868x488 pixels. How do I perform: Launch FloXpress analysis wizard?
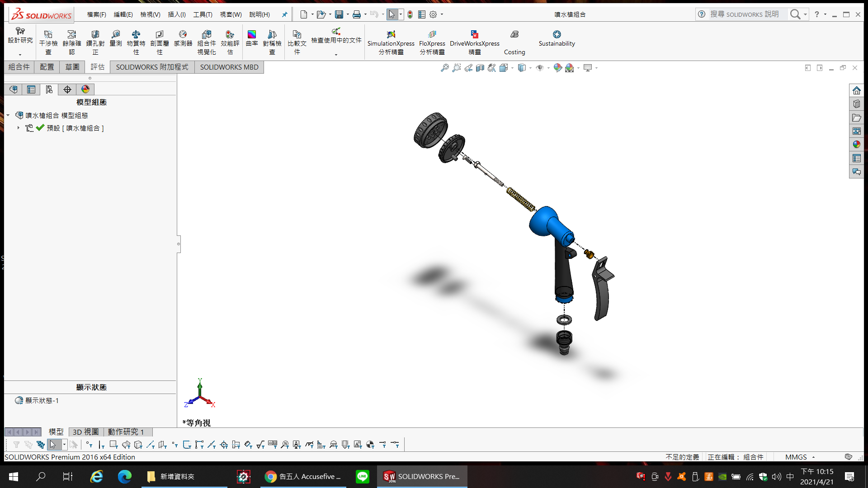432,42
